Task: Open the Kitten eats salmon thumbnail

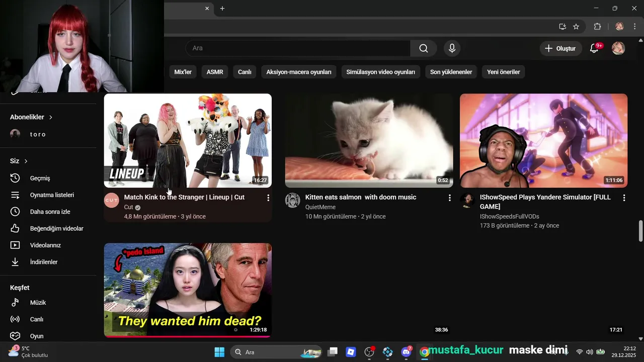Action: coord(369,140)
